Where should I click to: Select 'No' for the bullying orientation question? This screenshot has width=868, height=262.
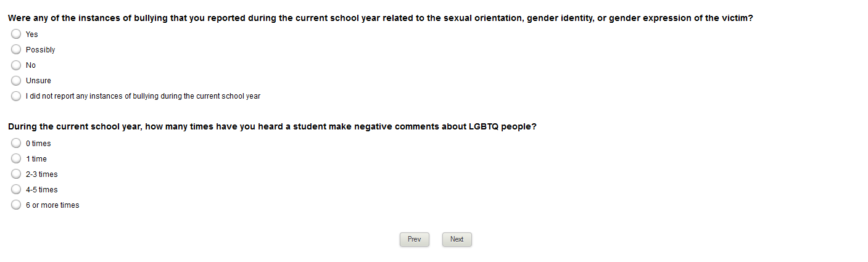point(16,65)
